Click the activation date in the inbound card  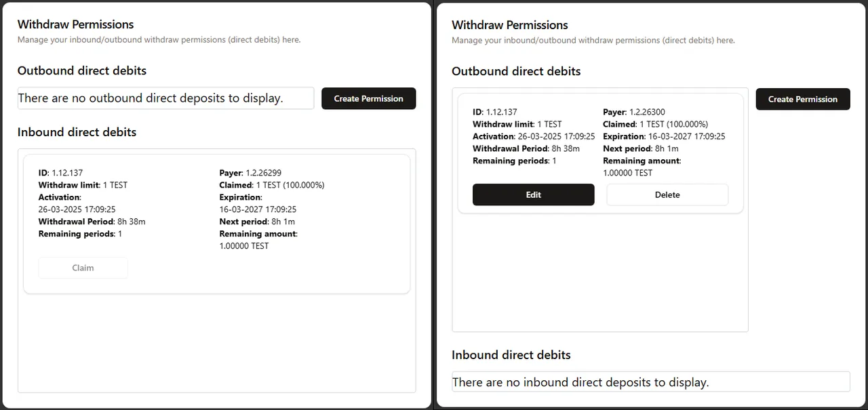77,209
